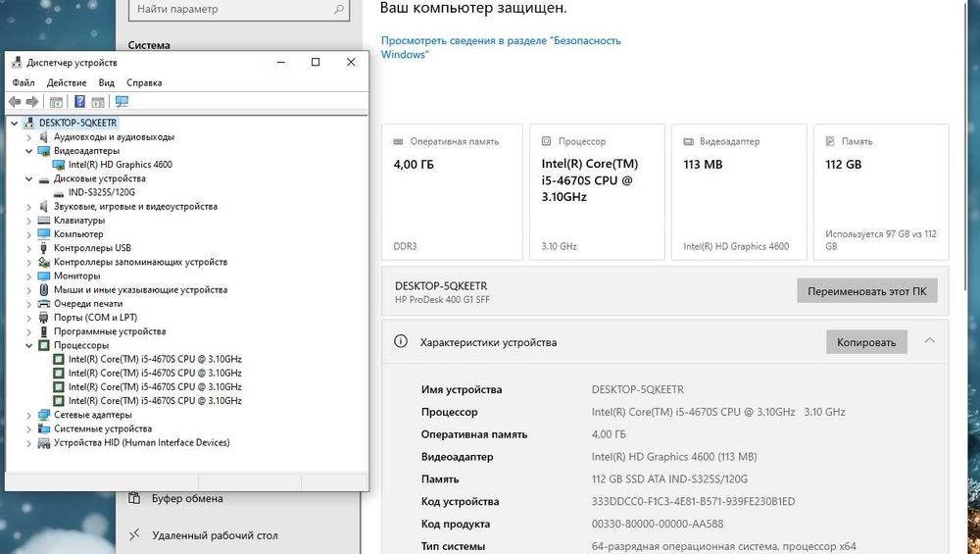Screen dimensions: 980x554
Task: Click the Сетевые адаптеры category icon
Action: (44, 415)
